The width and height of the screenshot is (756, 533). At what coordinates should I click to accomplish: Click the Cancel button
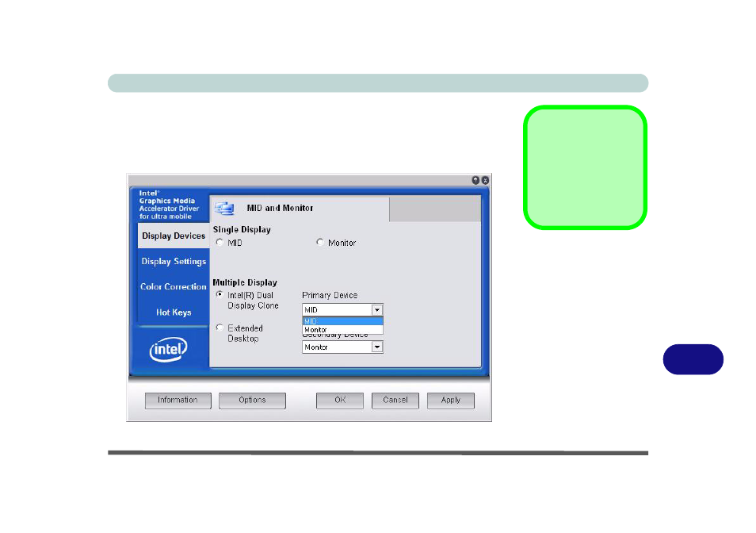coord(395,401)
